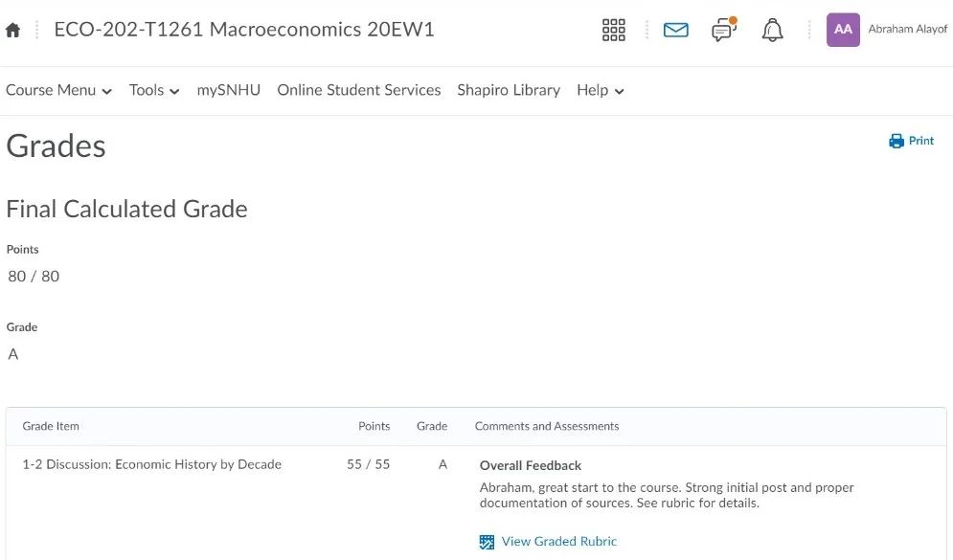Click the graded rubric icon
This screenshot has height=560, width=953.
[x=487, y=542]
